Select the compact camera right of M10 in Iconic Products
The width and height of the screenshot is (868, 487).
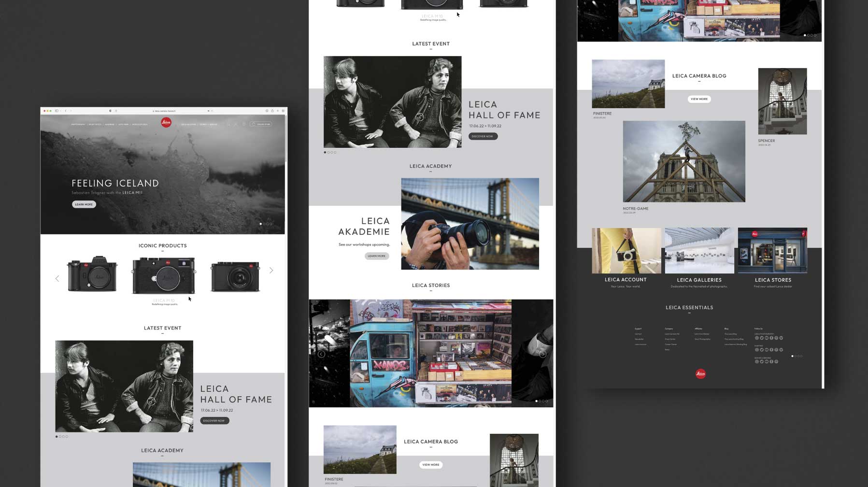[235, 276]
